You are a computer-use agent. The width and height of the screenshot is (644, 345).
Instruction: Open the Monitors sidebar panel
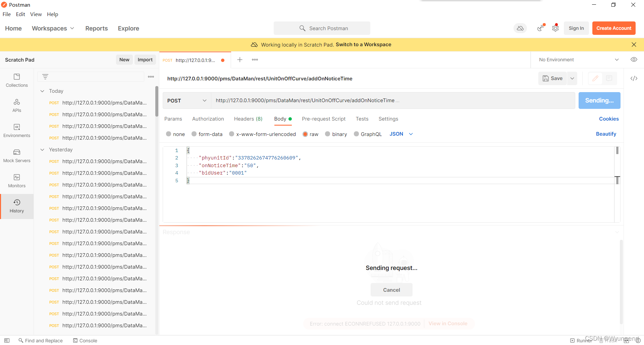(x=17, y=181)
